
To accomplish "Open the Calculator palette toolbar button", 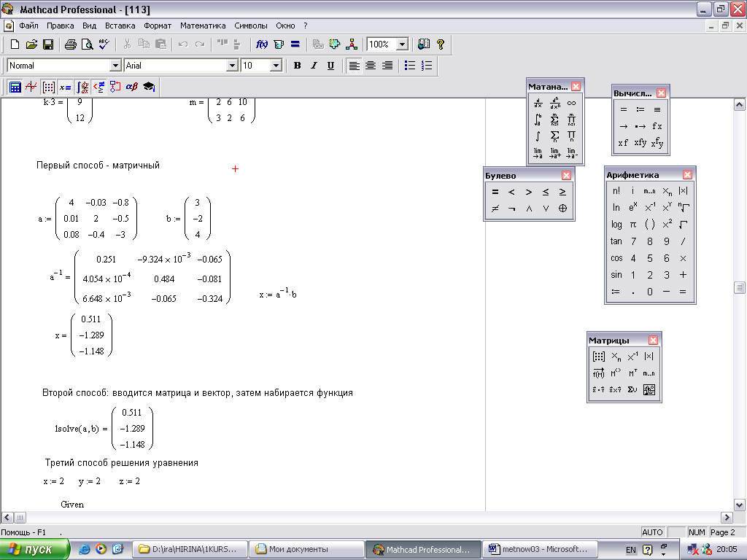I will click(15, 87).
